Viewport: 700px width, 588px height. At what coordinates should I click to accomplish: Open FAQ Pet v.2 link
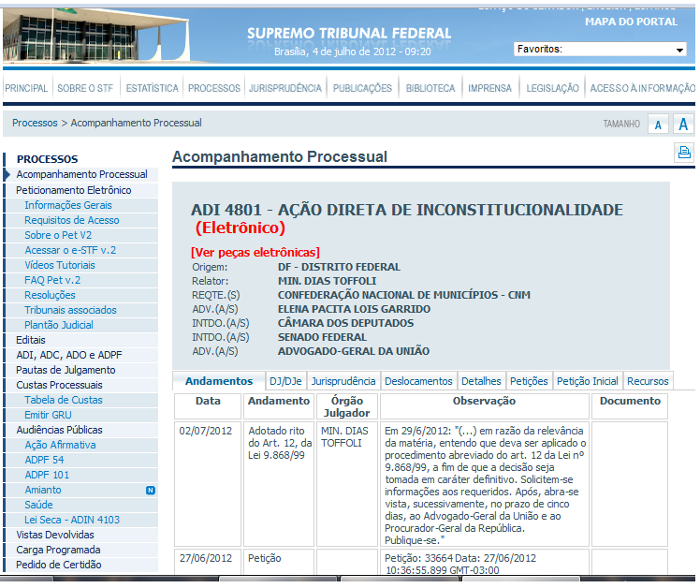(x=52, y=280)
